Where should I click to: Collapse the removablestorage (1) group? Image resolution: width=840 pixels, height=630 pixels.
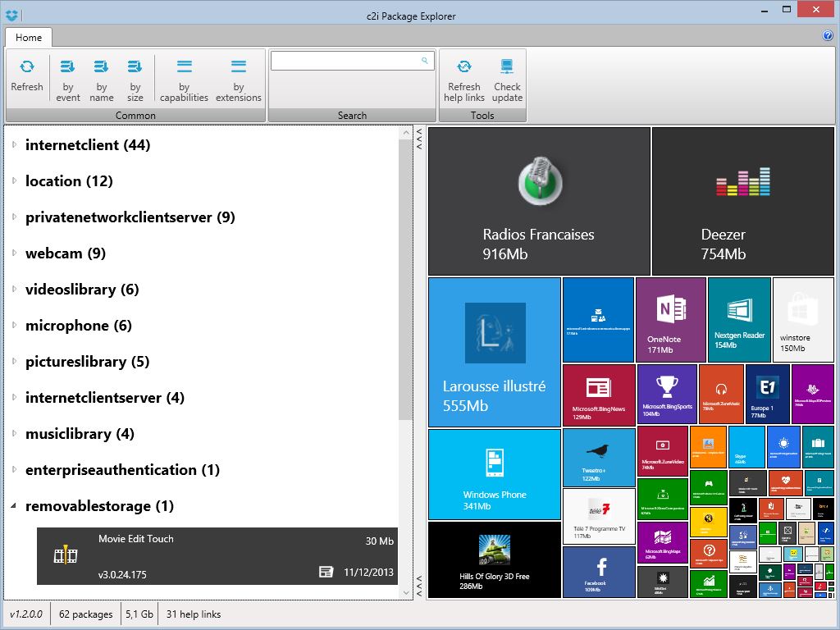[x=14, y=505]
